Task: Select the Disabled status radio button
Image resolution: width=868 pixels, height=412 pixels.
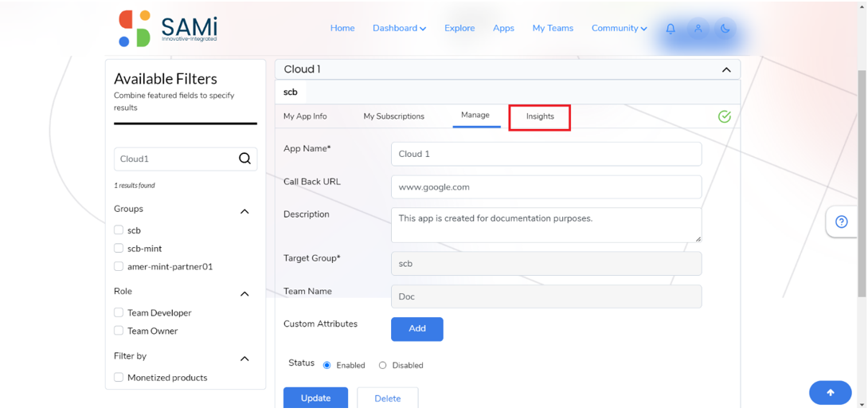Action: (x=382, y=366)
